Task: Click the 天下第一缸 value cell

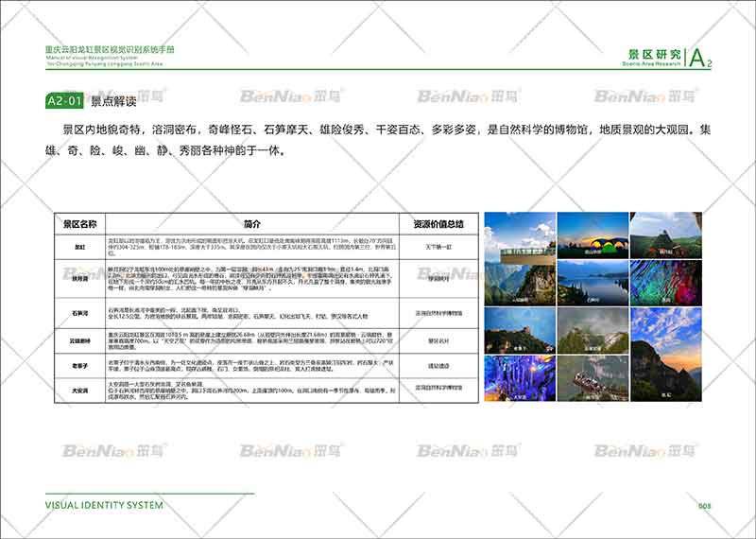Action: pos(438,247)
